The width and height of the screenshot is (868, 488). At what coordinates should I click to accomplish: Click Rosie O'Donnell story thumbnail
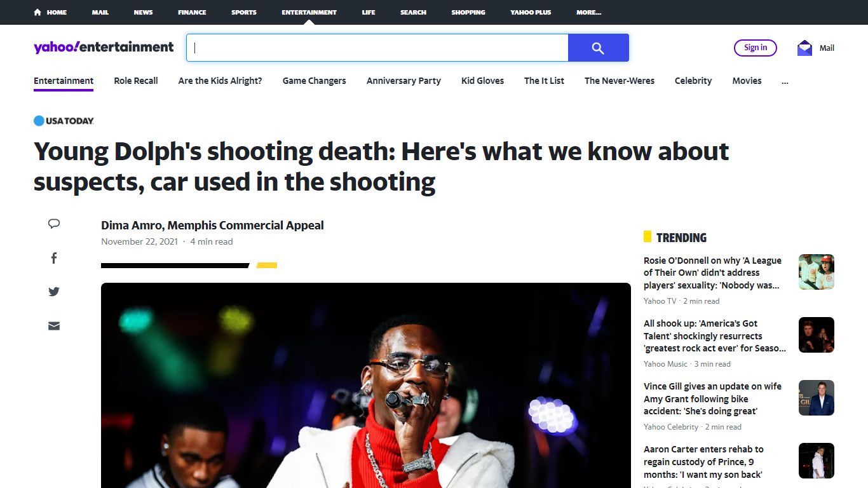[817, 272]
